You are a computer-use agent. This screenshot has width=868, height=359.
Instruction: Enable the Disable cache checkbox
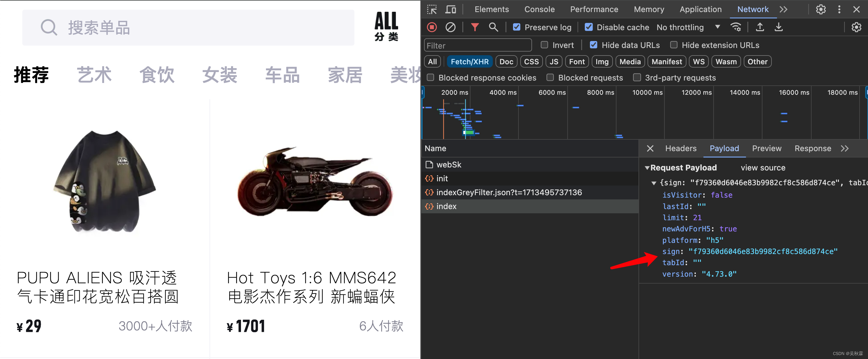coord(588,27)
